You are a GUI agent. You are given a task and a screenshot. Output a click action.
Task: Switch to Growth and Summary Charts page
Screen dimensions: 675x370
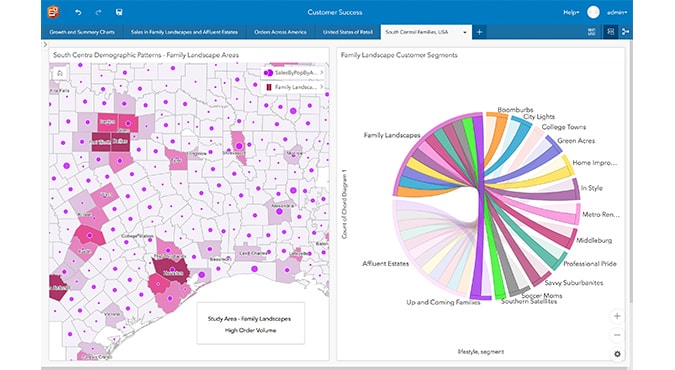tap(82, 32)
